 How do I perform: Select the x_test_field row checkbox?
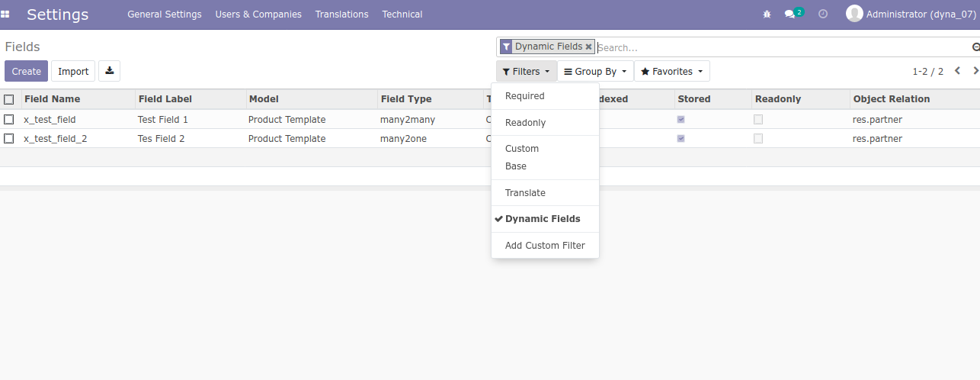pos(9,120)
